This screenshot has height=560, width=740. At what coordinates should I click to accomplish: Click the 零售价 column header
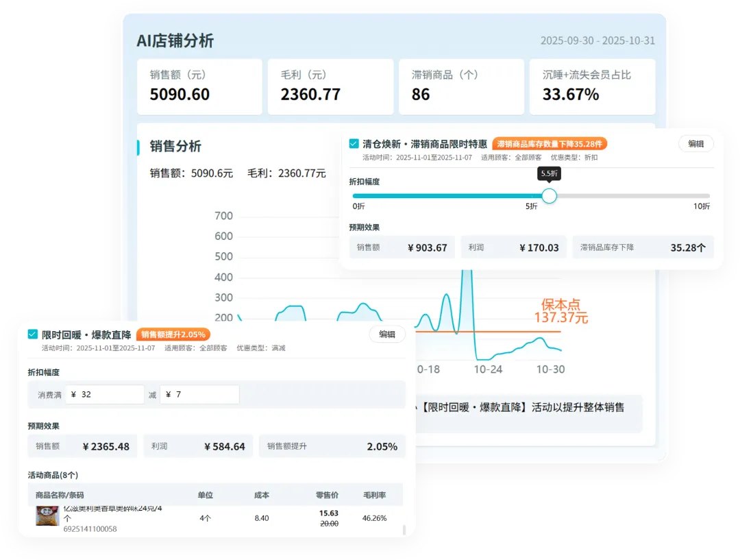[x=327, y=495]
